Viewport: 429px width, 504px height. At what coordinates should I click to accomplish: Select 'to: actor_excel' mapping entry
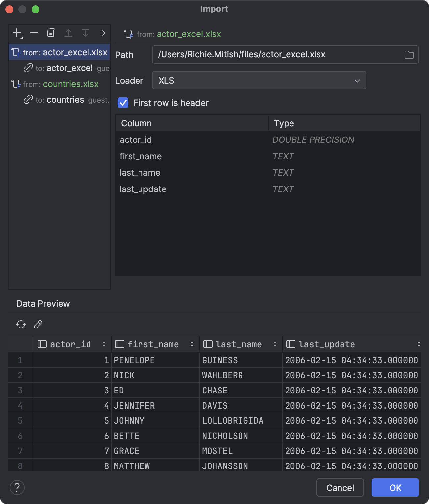click(x=69, y=68)
